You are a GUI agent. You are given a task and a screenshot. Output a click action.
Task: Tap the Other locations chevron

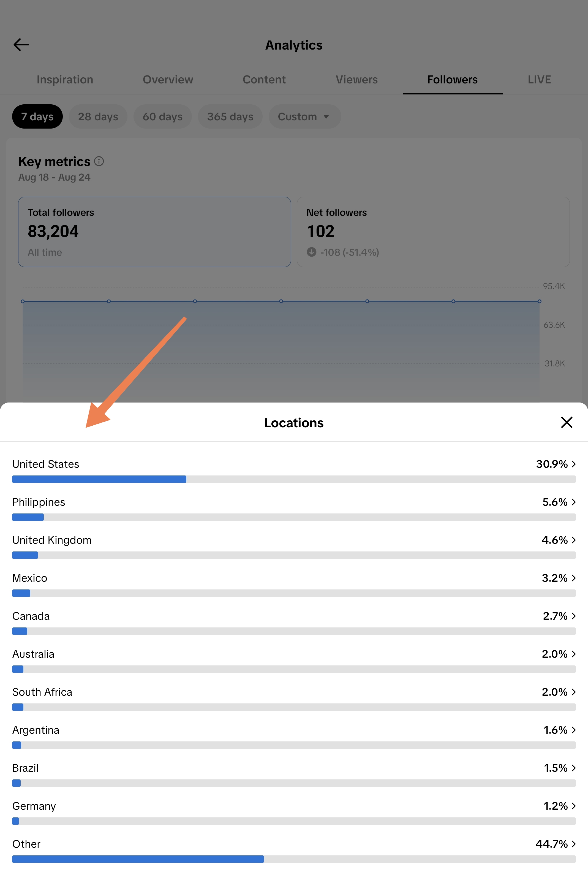[573, 844]
